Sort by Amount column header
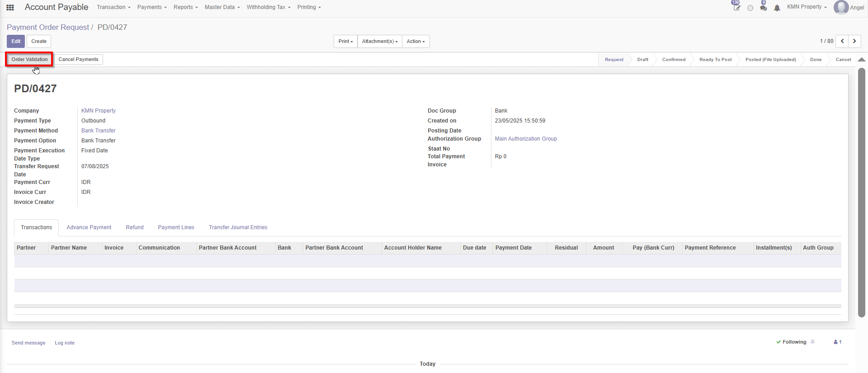Viewport: 868px width, 373px height. click(x=604, y=248)
